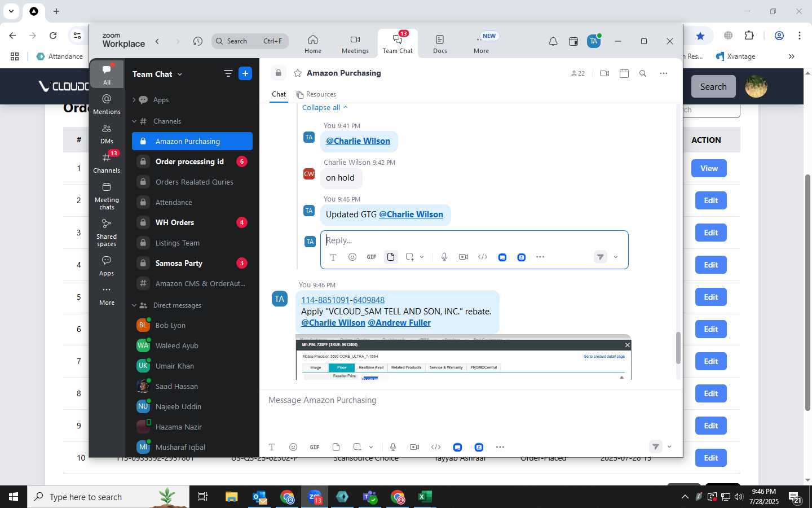Screen dimensions: 812x508
Task: Toggle text formatting in reply box
Action: click(333, 257)
